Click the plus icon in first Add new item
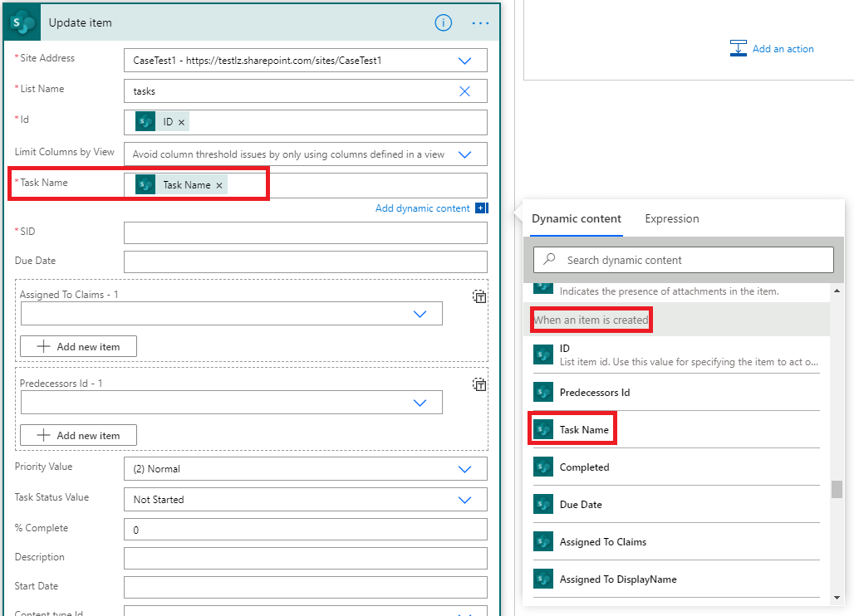 (43, 347)
